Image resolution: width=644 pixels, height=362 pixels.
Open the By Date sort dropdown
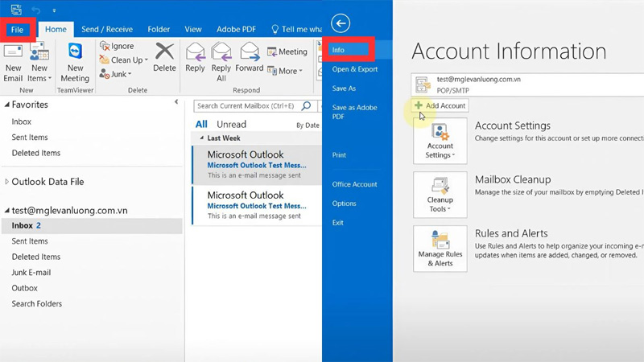[308, 125]
